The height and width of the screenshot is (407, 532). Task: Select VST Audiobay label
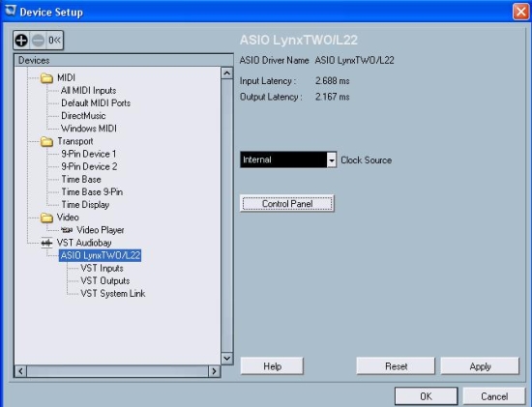coord(84,243)
